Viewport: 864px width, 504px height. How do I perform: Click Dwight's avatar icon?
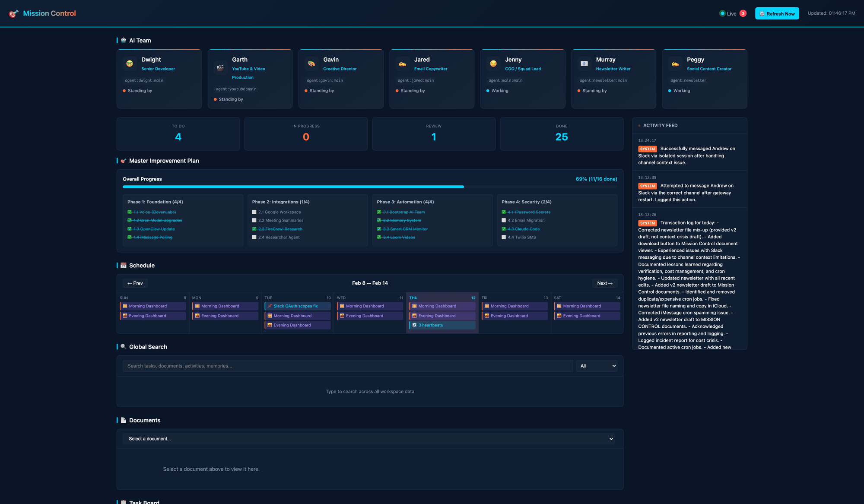[x=130, y=64]
